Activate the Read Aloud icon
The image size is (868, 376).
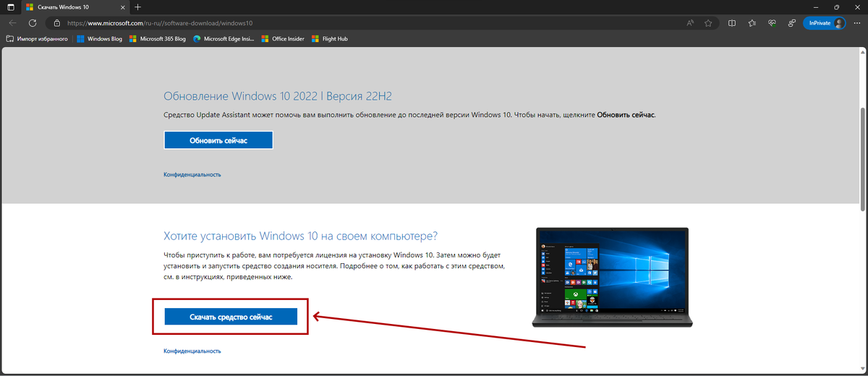(x=691, y=23)
